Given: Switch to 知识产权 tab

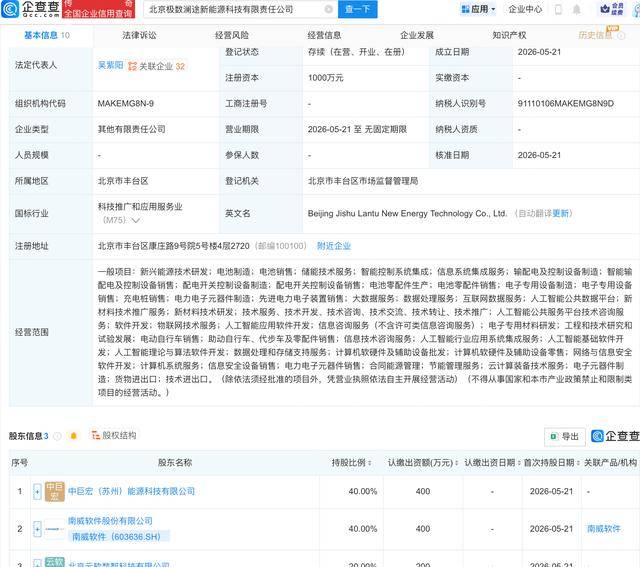Looking at the screenshot, I should point(509,36).
